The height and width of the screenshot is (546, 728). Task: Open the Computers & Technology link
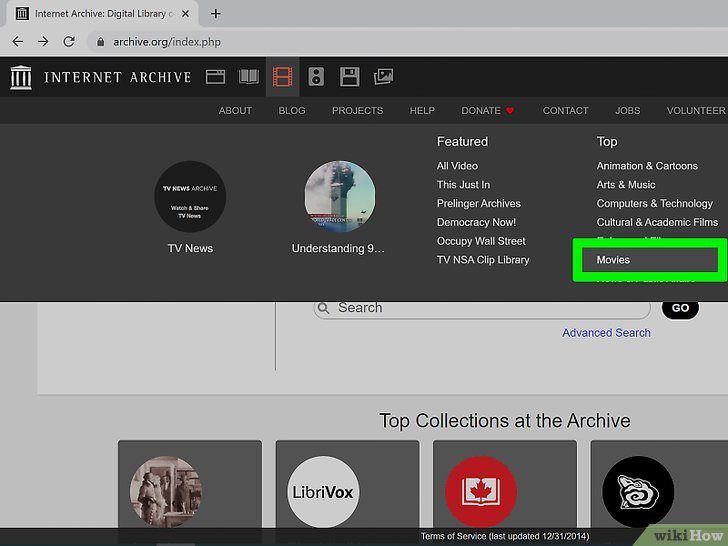(655, 203)
